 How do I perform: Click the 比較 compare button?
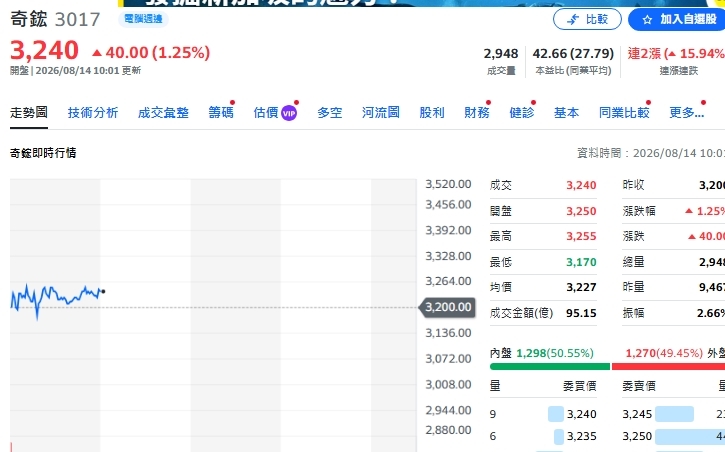[x=587, y=19]
